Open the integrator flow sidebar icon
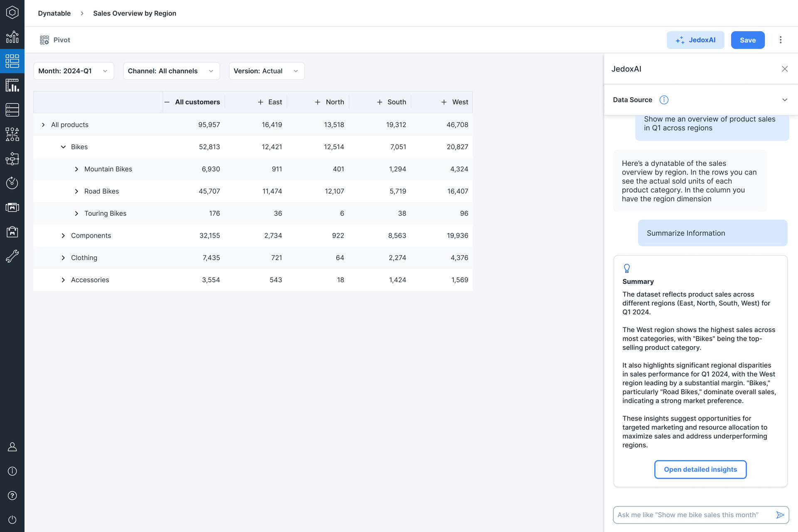This screenshot has width=798, height=532. 12,159
